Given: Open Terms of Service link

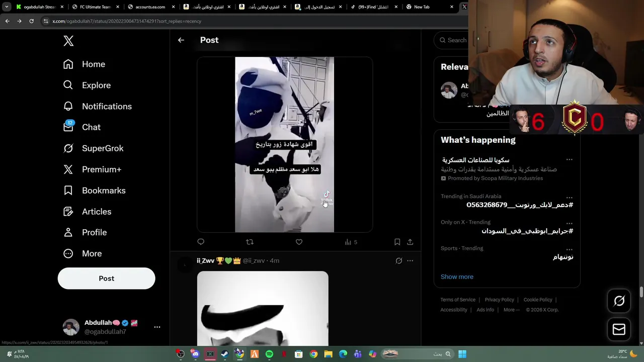Looking at the screenshot, I should coord(458,300).
